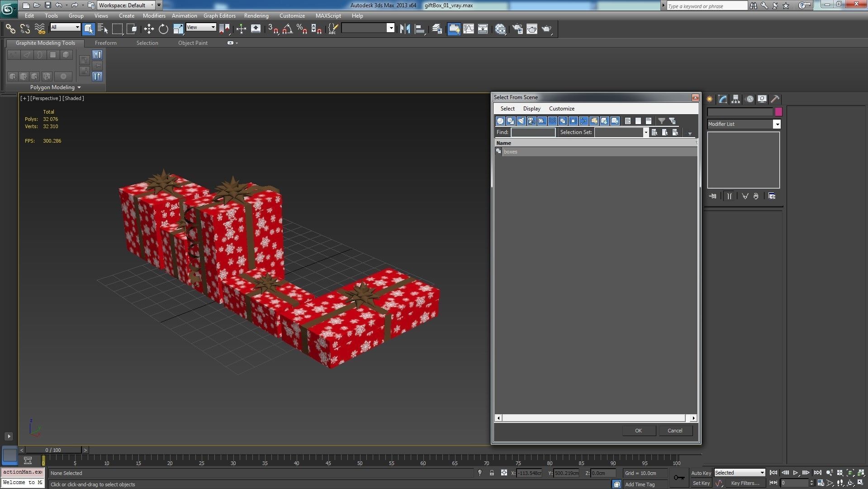Open Edit Named Selection Sets
Screen dimensions: 868x489
333,29
